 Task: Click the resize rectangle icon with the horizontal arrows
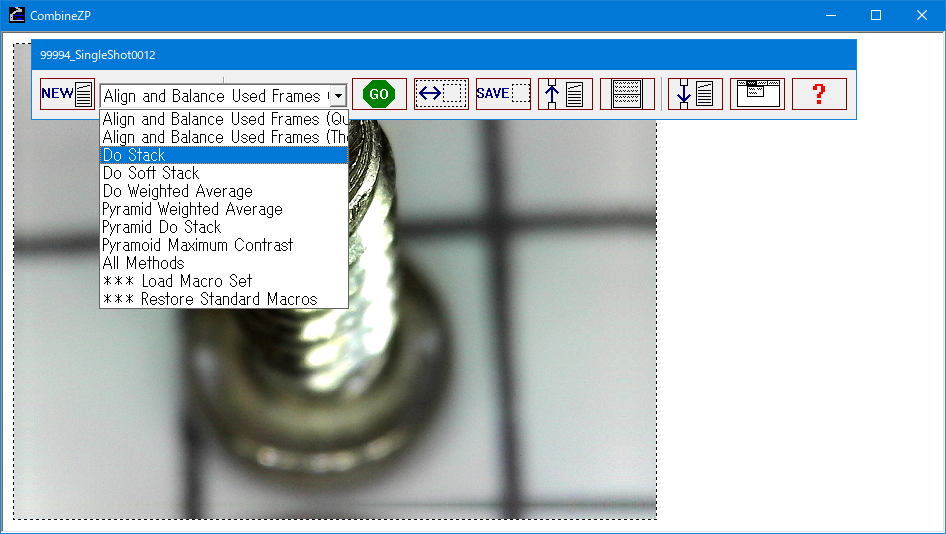442,94
